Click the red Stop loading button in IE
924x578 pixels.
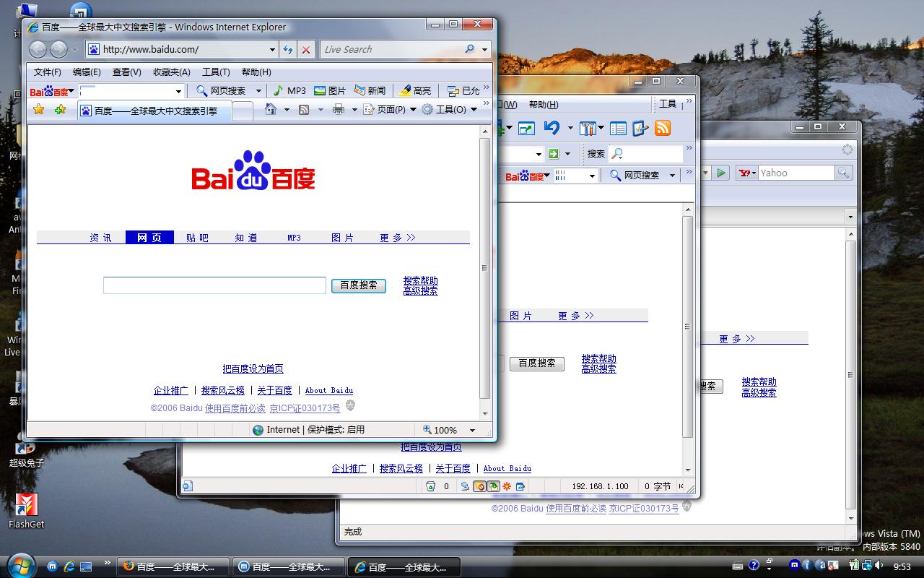click(x=306, y=49)
